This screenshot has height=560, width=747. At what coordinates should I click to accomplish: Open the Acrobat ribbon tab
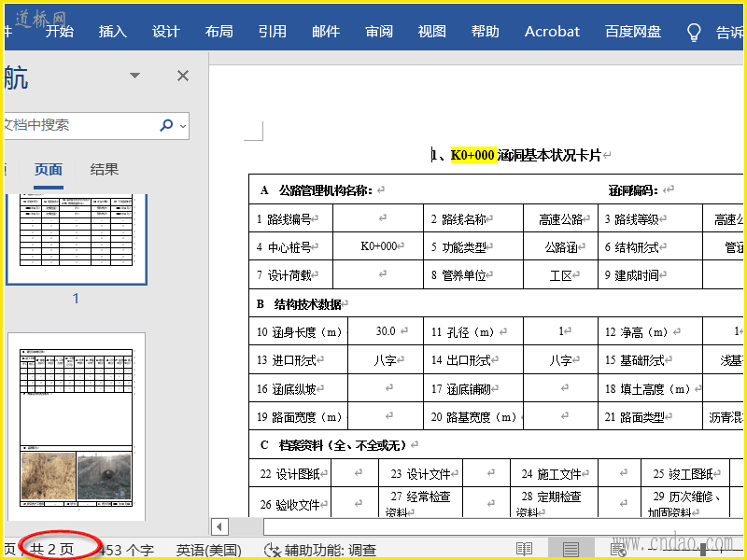pos(552,32)
